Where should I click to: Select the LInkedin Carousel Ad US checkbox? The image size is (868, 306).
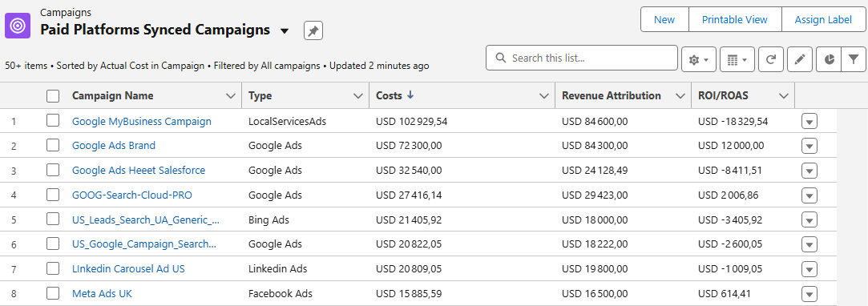click(53, 268)
